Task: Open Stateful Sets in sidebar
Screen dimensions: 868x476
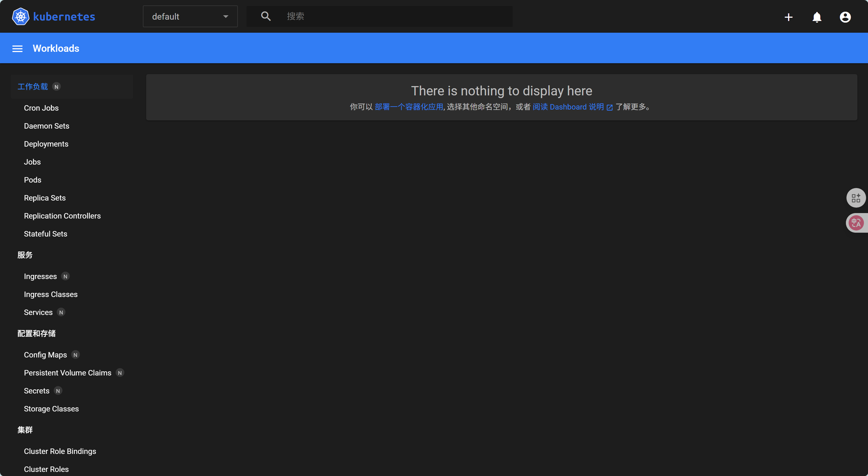Action: click(46, 234)
